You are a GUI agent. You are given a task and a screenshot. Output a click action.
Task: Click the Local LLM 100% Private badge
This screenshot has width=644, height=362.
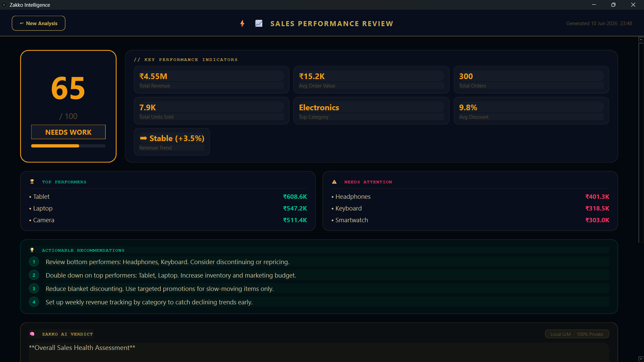(x=577, y=334)
